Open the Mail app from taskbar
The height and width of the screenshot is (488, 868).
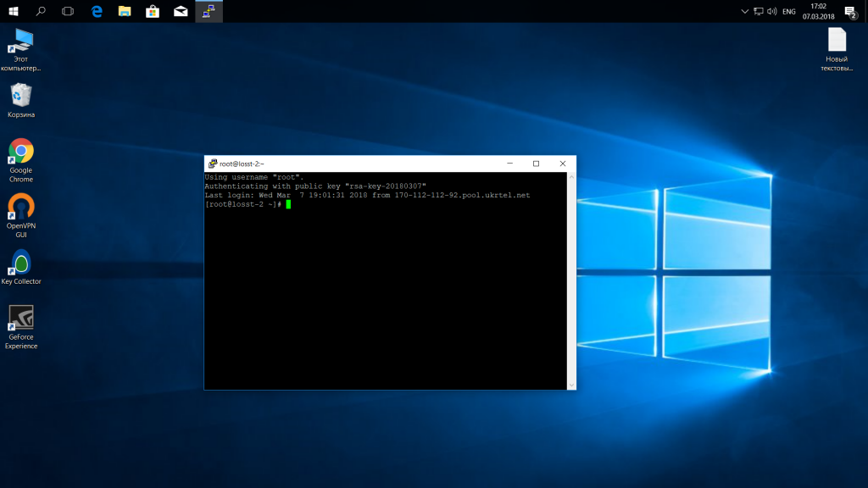181,11
